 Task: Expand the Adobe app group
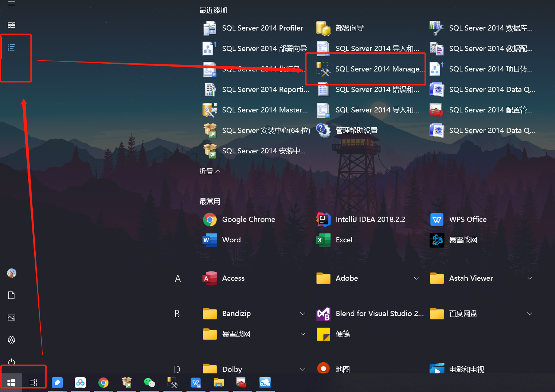point(417,278)
